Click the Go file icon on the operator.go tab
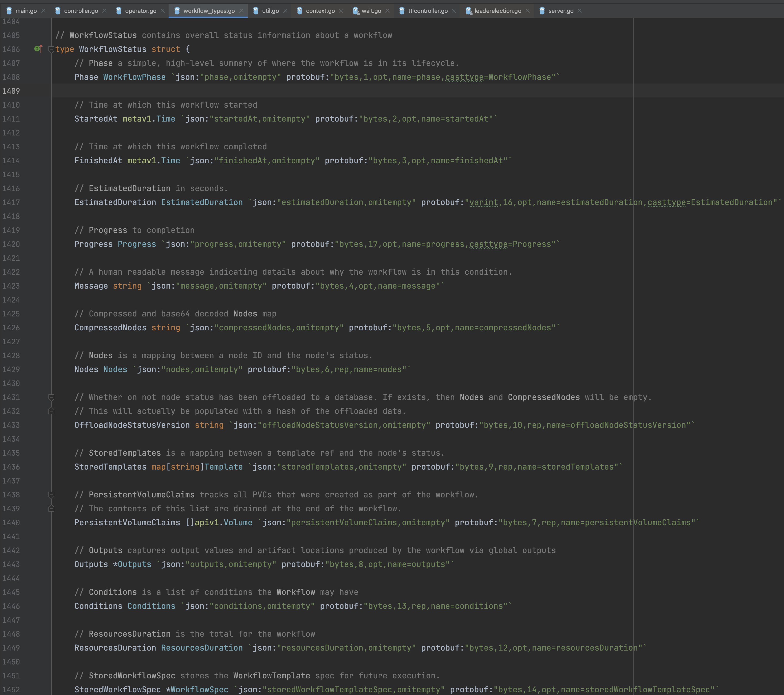784x695 pixels. [x=119, y=11]
